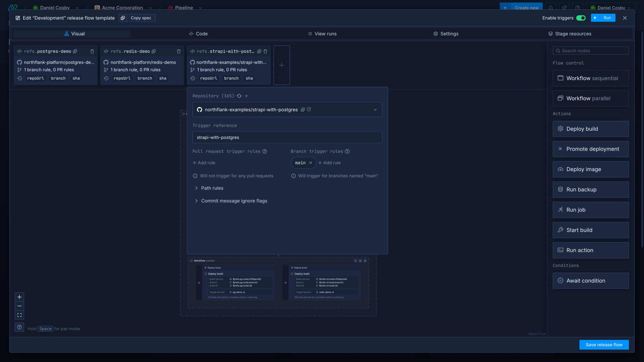Screen dimensions: 644x362
Task: Switch to the Code tab
Action: [x=198, y=34]
